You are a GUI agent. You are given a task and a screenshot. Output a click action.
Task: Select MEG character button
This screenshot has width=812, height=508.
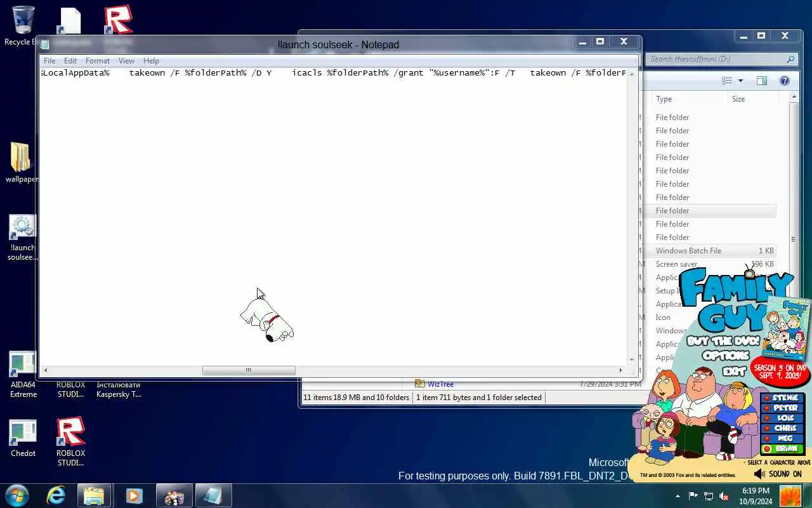[x=782, y=439]
